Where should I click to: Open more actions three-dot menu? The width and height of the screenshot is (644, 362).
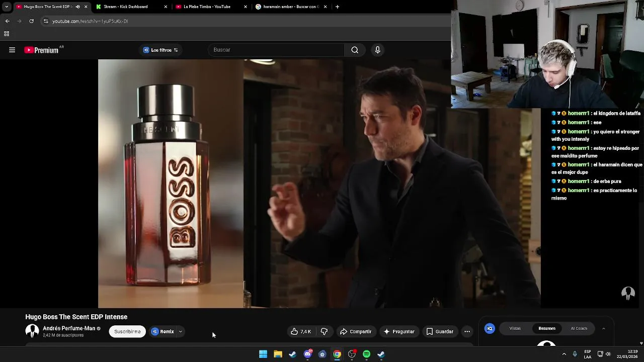[x=467, y=331]
